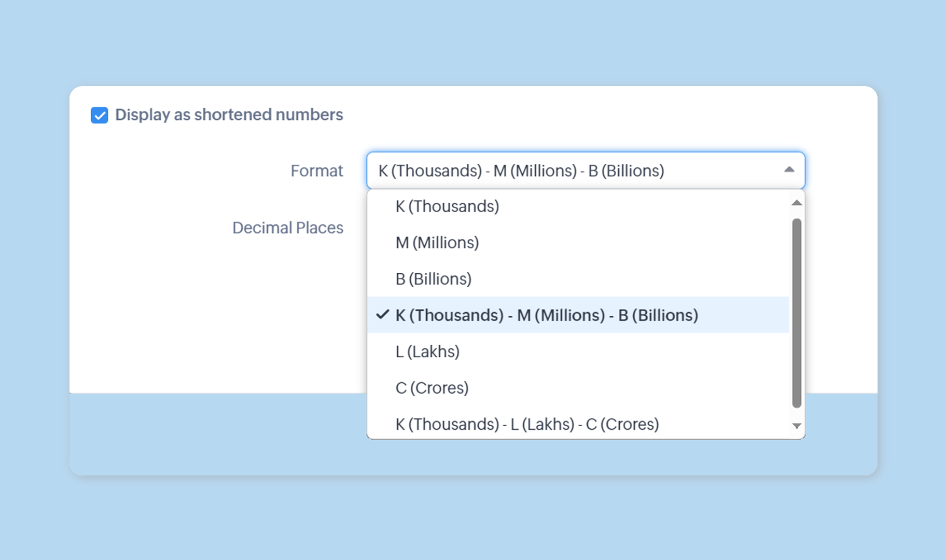The height and width of the screenshot is (560, 946).
Task: Choose M (Millions) from the format list
Action: [437, 243]
